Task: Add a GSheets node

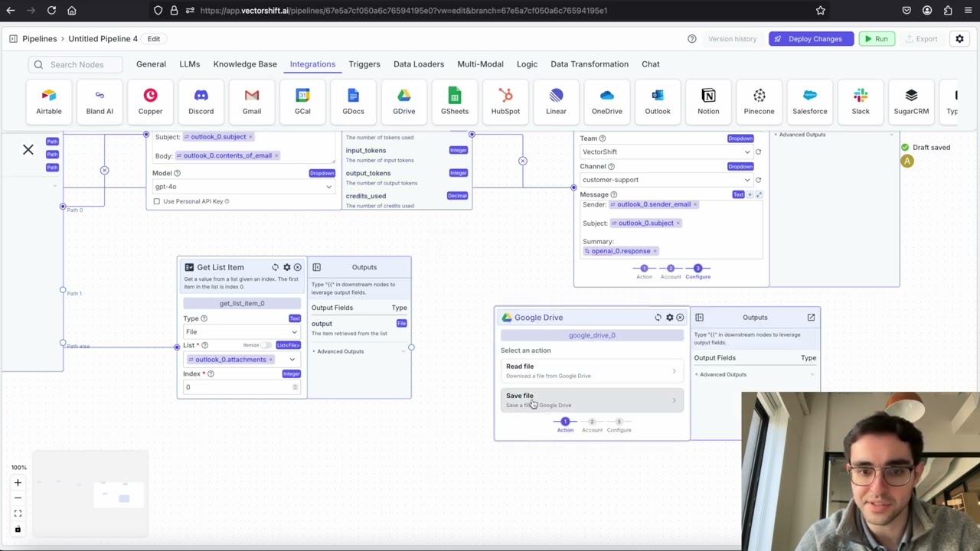Action: click(455, 103)
